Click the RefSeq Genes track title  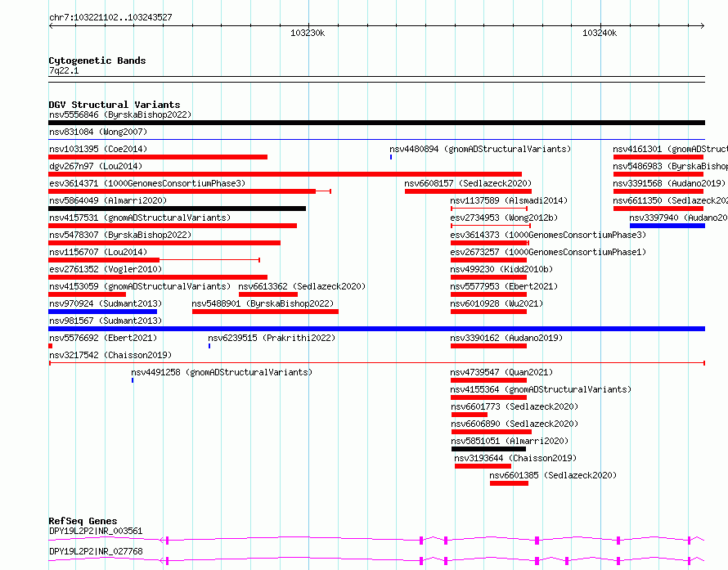pos(83,521)
